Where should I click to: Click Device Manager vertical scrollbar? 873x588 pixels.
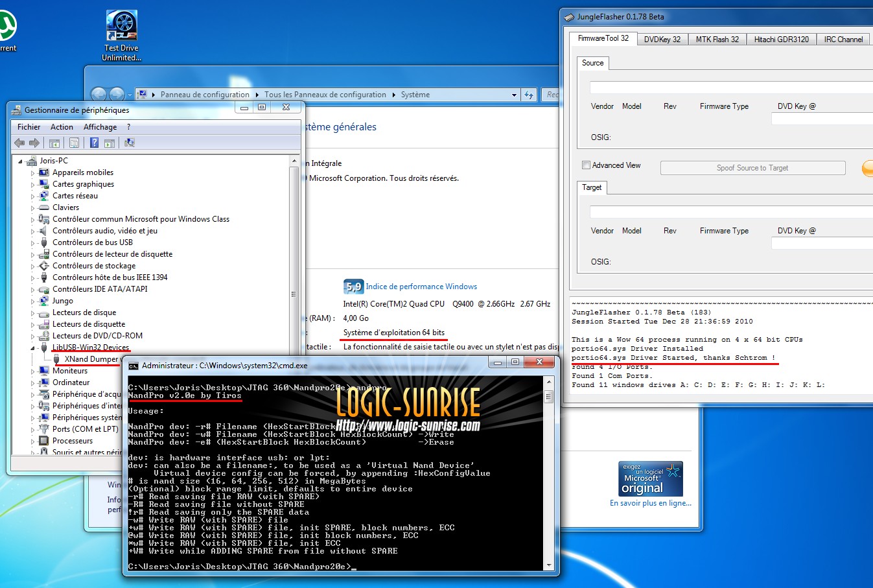tap(294, 305)
